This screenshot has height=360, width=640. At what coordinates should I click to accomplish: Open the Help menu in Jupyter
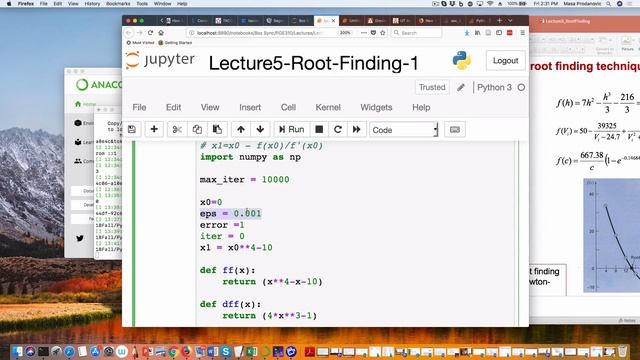coord(421,107)
